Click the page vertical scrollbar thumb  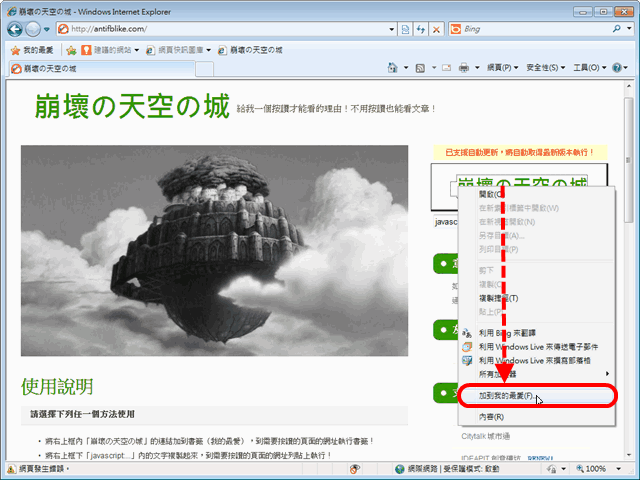(x=628, y=160)
